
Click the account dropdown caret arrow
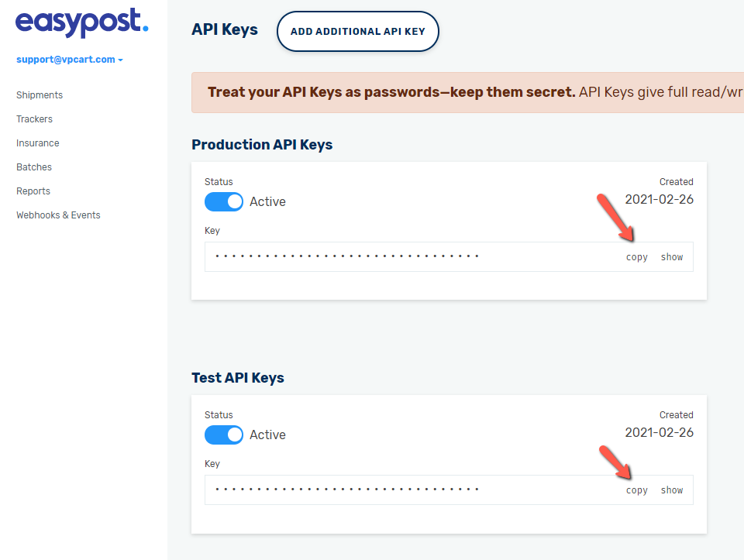(x=121, y=60)
